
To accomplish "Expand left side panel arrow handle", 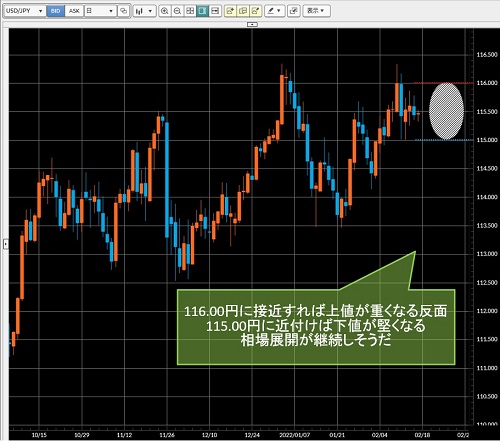I will click(x=5, y=244).
